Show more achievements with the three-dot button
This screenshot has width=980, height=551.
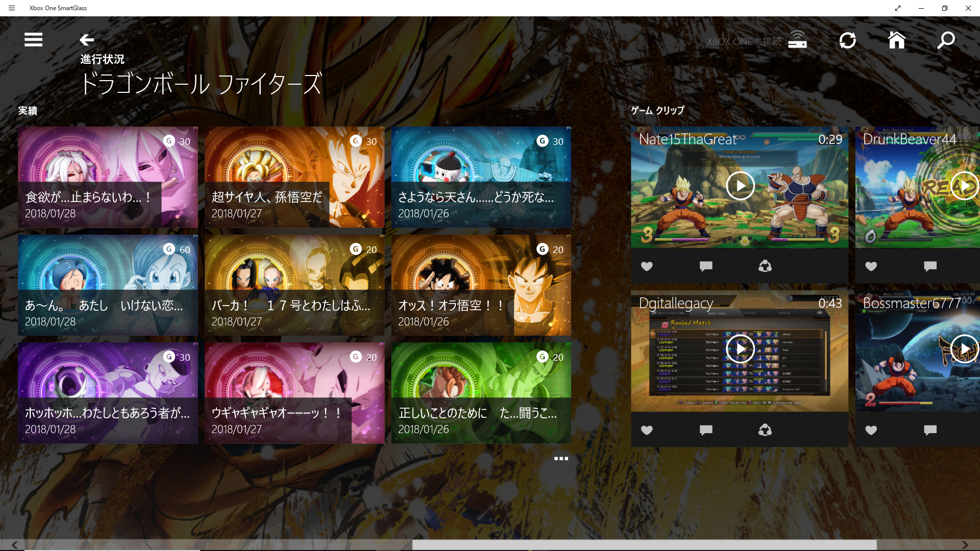(561, 458)
